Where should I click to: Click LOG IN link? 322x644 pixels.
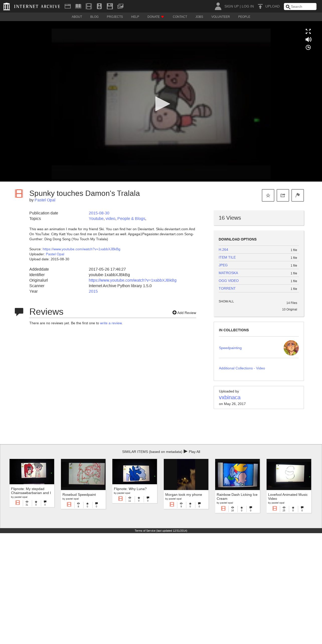(248, 6)
